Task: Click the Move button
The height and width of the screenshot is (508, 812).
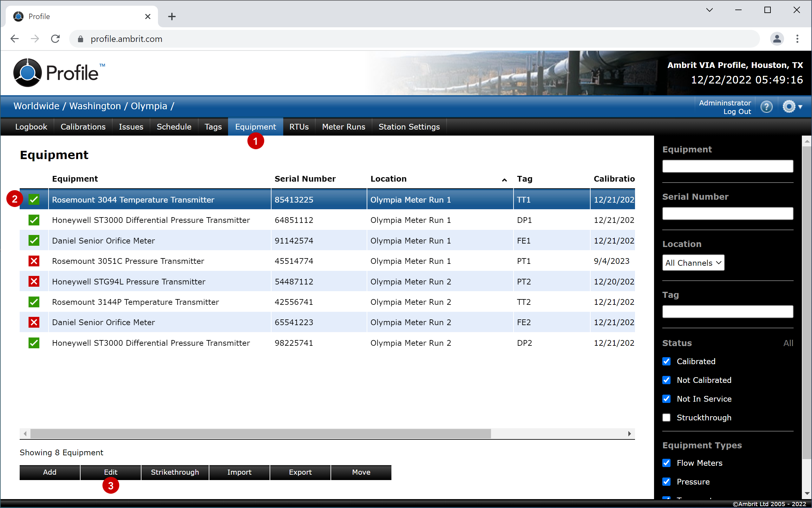Action: pyautogui.click(x=361, y=472)
